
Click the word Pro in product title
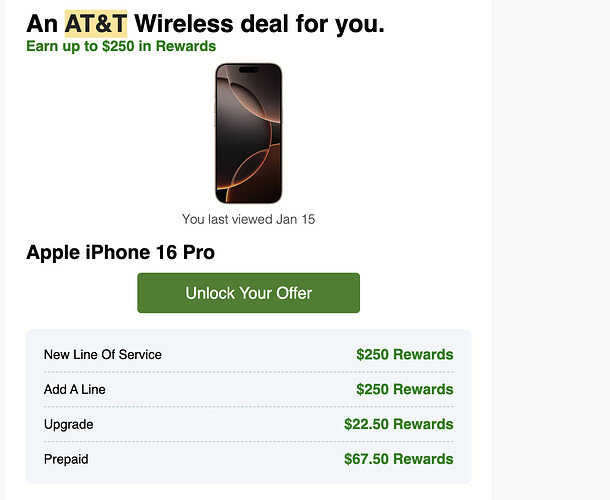199,252
